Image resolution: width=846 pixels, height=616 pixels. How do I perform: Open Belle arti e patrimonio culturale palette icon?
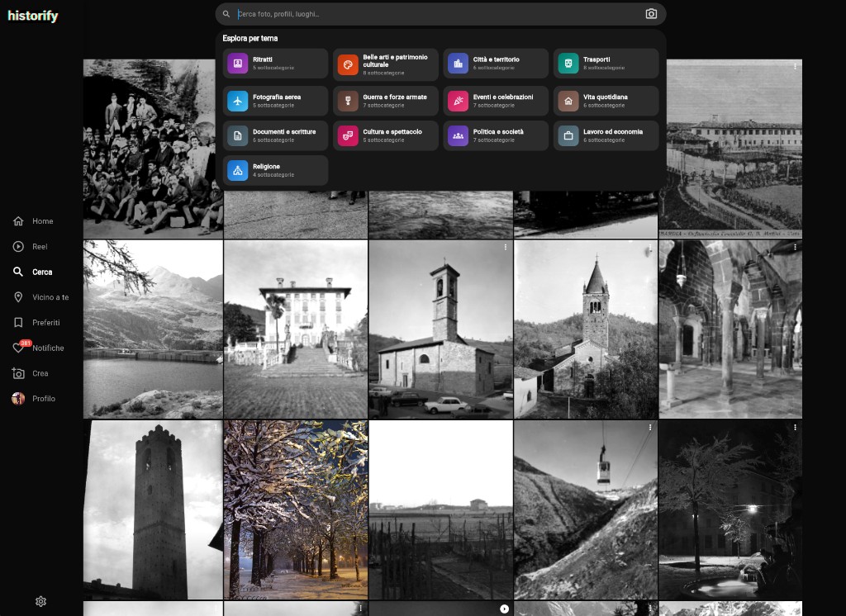(348, 64)
